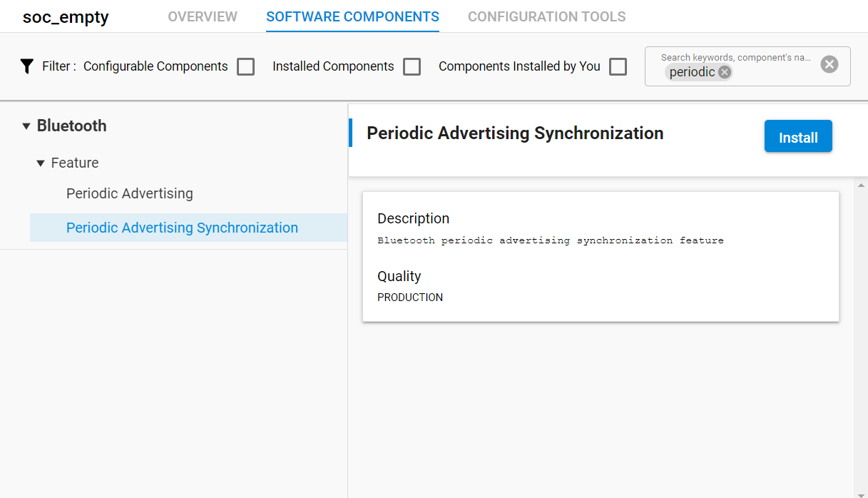
Task: Clear the search field using the X icon
Action: 829,63
